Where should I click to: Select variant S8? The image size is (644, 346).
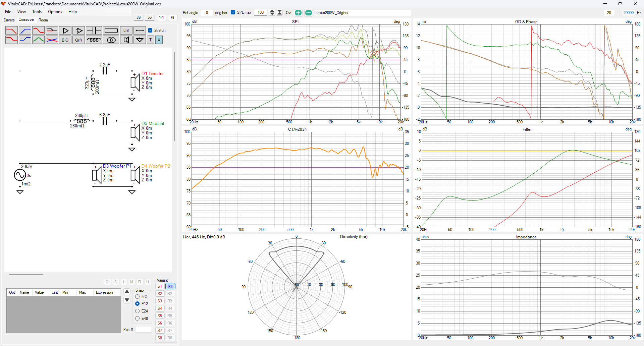[x=160, y=338]
